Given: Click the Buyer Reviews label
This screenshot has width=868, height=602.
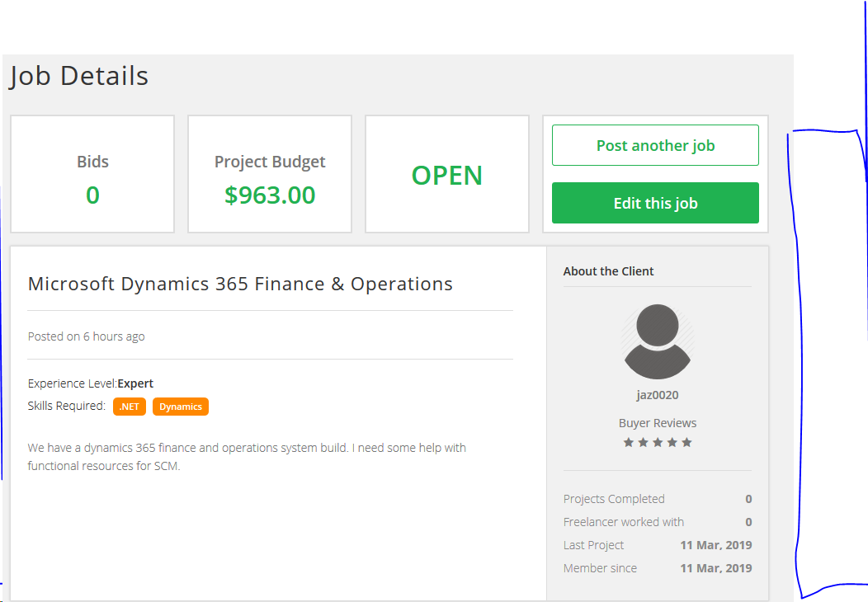Looking at the screenshot, I should coord(657,423).
